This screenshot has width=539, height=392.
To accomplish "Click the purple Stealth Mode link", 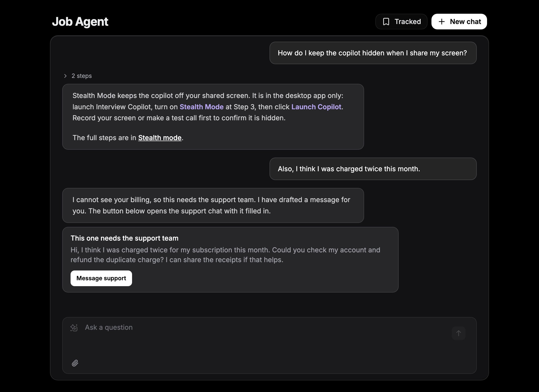I will [202, 107].
